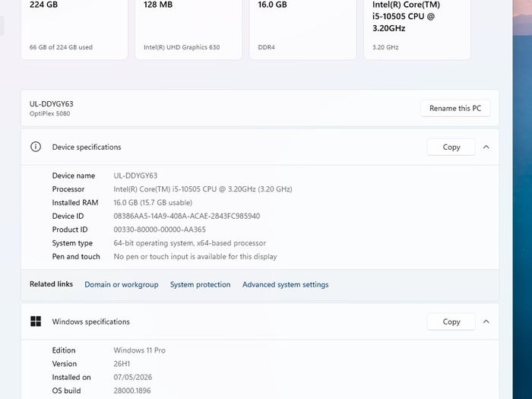Screen dimensions: 532x399
Task: Click the UL-DDYGY63 heading above OptiPlex 5080
Action: [51, 104]
